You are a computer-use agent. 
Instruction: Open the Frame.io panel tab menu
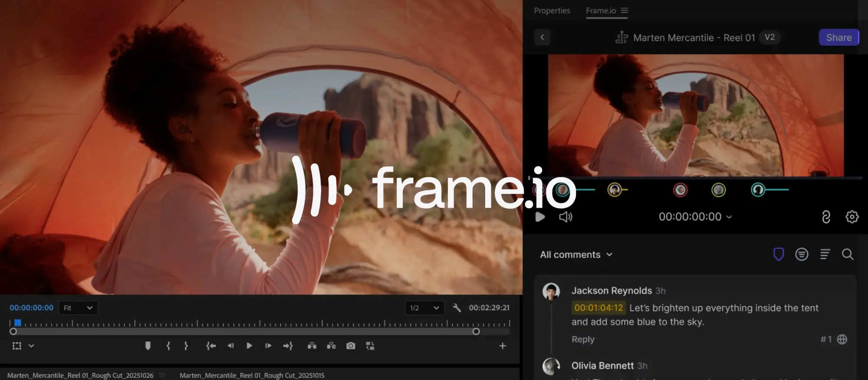[x=624, y=10]
